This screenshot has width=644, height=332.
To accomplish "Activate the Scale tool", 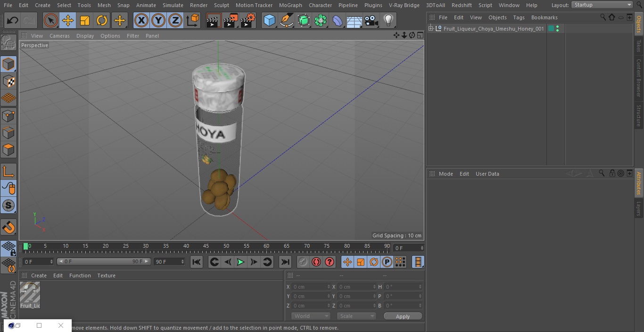I will pyautogui.click(x=85, y=20).
